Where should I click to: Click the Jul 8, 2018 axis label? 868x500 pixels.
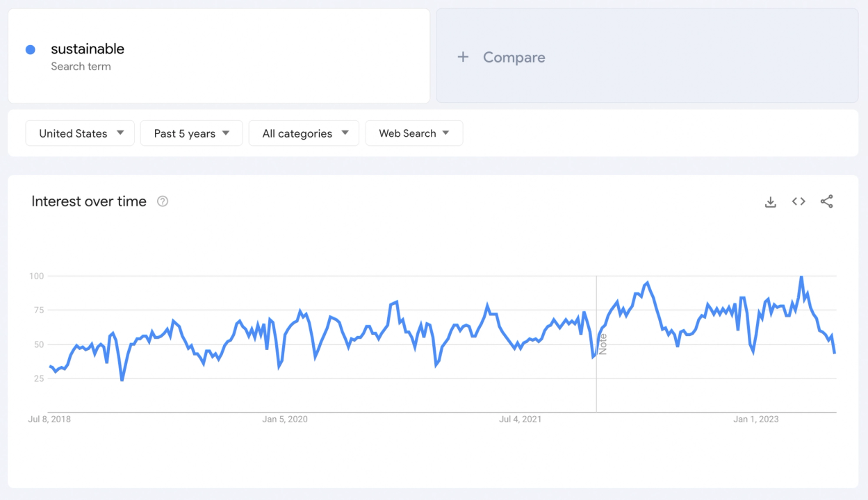point(49,419)
